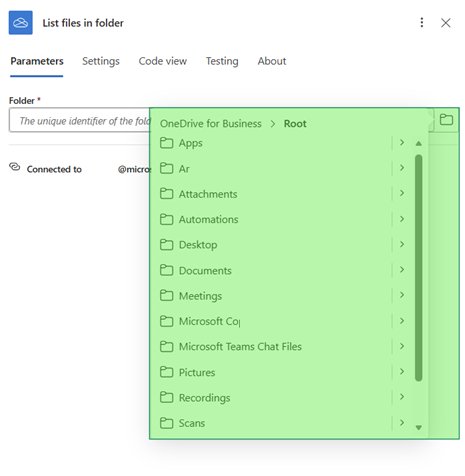Select the Attachments folder name
Image resolution: width=465 pixels, height=476 pixels.
(x=208, y=194)
